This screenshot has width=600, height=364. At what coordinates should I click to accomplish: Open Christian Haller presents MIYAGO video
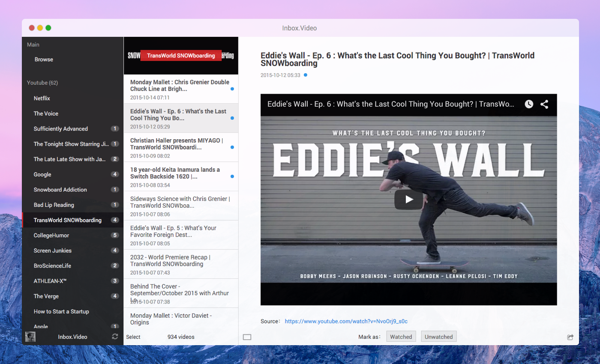click(x=181, y=147)
